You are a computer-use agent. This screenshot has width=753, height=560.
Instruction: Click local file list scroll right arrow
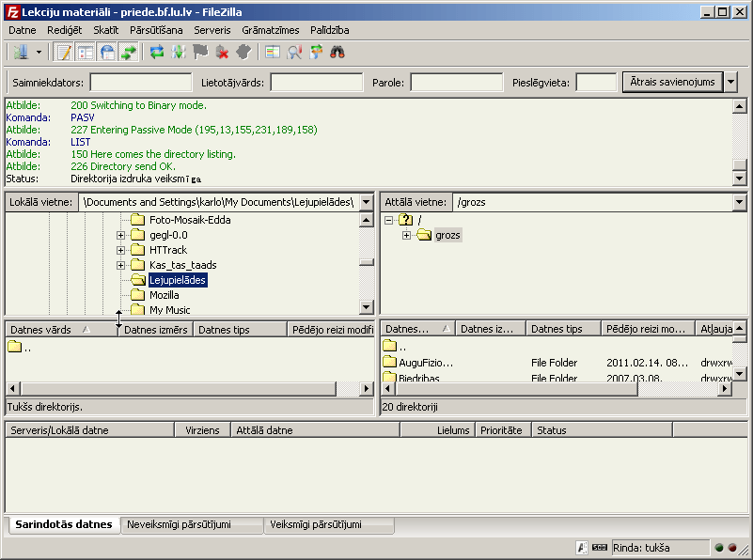(x=366, y=388)
